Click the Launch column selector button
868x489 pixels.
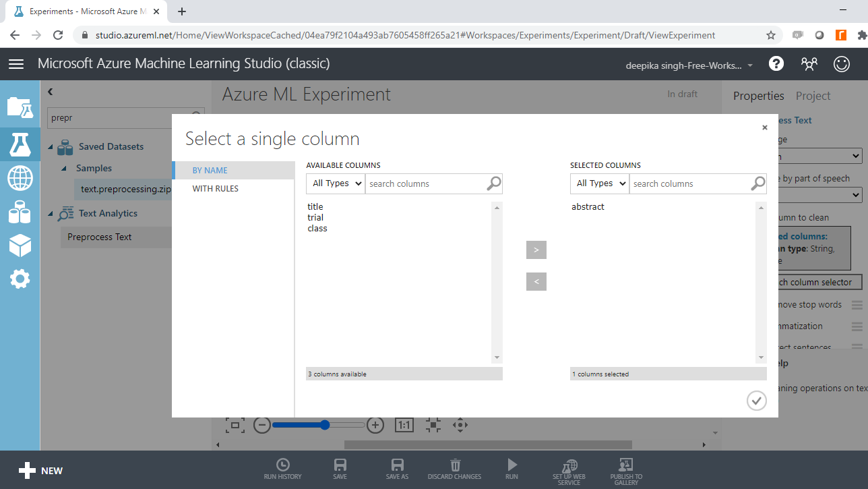820,282
